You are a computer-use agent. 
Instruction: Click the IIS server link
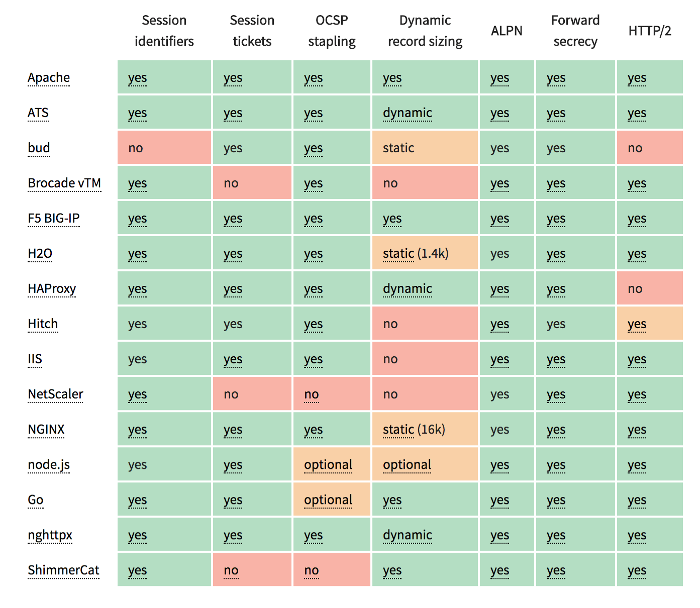35,359
